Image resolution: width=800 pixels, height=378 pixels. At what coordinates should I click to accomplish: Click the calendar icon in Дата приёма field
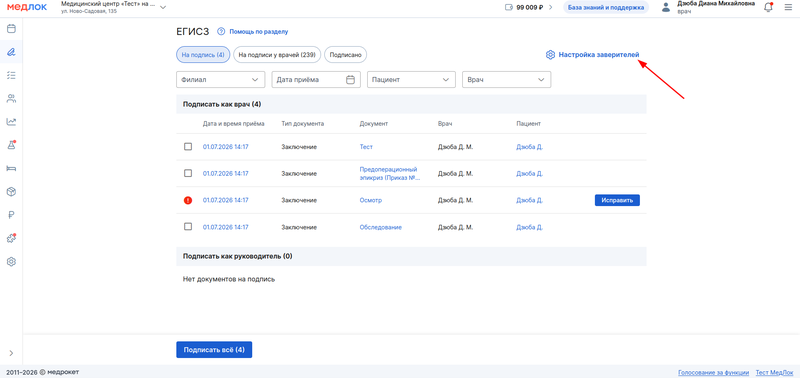tap(350, 80)
